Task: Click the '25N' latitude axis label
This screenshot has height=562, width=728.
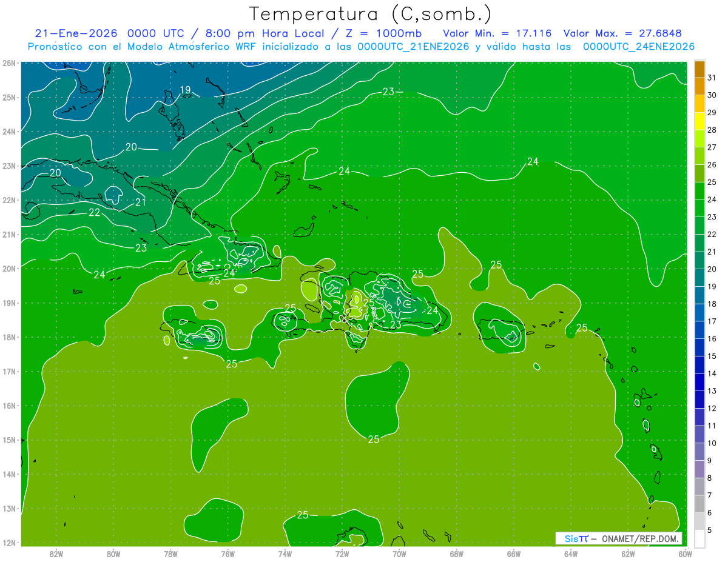Action: pyautogui.click(x=8, y=97)
